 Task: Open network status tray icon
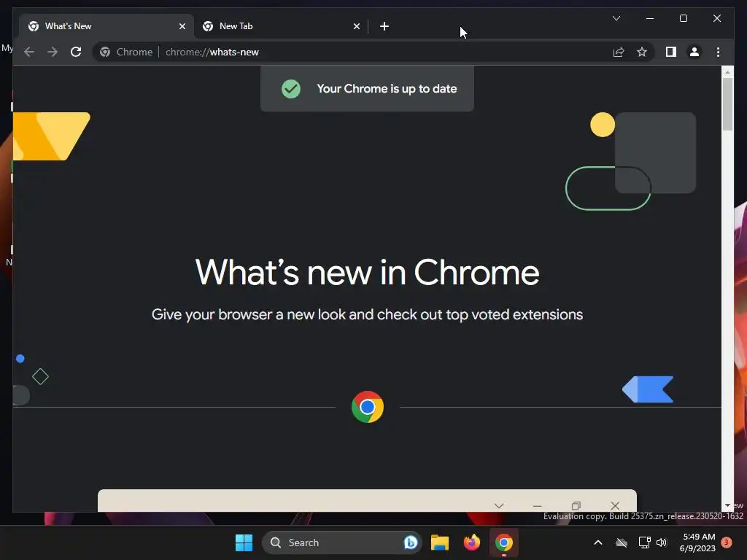tap(644, 542)
